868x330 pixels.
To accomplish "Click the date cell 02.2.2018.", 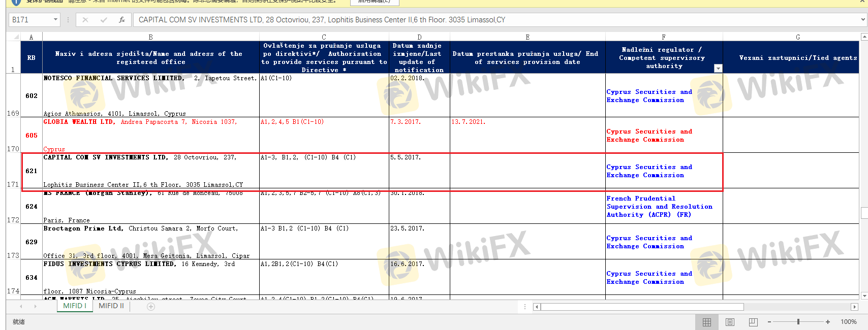I will point(419,95).
